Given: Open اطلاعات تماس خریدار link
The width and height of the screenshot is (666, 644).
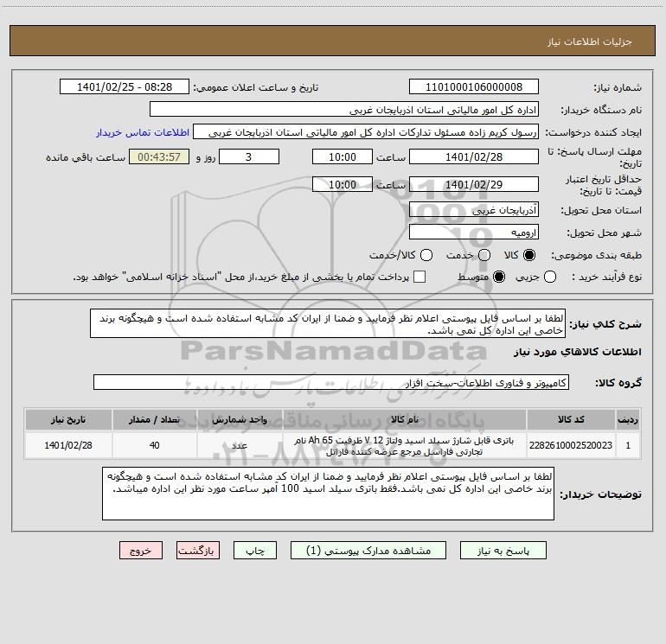Looking at the screenshot, I should coord(143,132).
